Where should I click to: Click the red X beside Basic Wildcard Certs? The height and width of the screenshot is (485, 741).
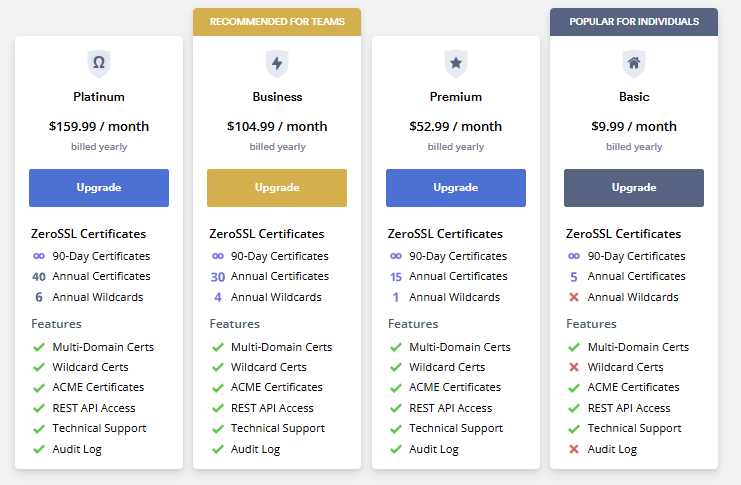click(x=574, y=367)
